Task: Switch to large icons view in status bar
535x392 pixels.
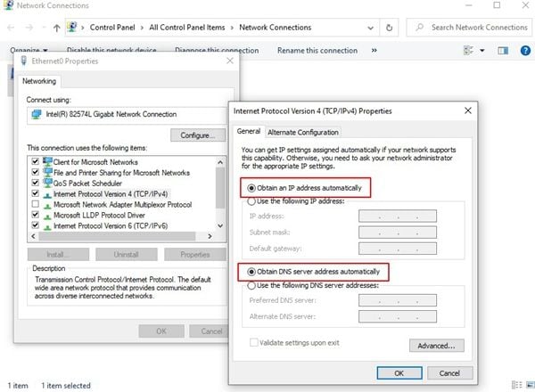Action: point(531,385)
